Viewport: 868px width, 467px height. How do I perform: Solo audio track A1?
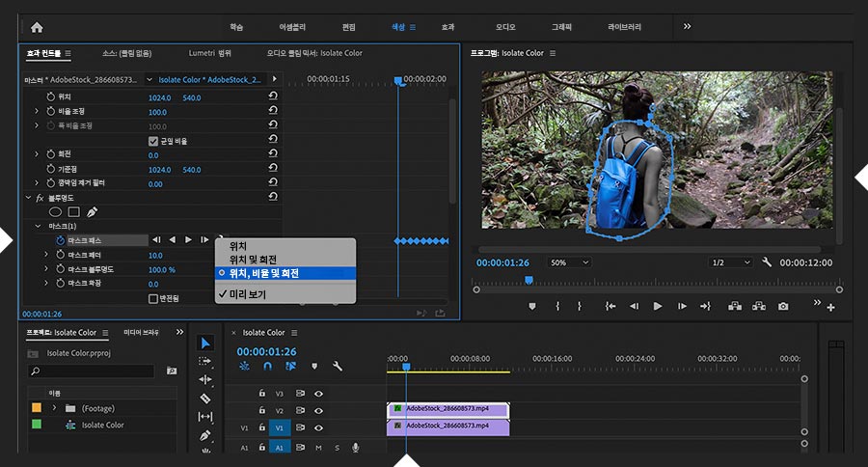pos(337,448)
